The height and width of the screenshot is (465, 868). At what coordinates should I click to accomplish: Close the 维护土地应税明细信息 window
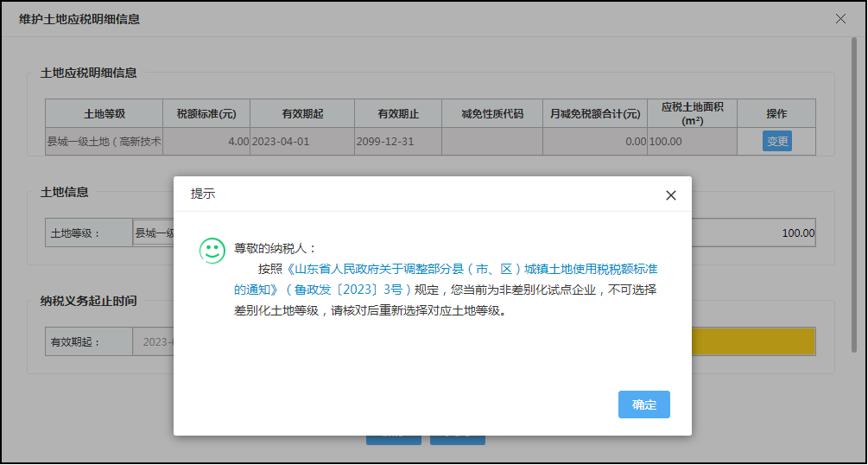tap(840, 19)
